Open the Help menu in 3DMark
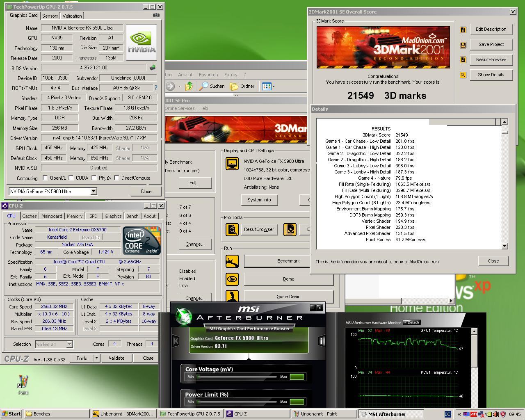 [x=204, y=108]
